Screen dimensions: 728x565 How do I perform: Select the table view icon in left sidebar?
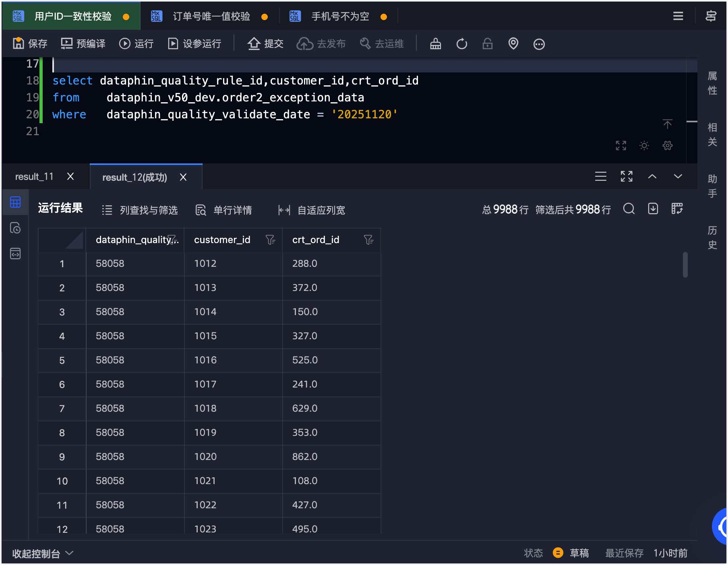pyautogui.click(x=15, y=202)
